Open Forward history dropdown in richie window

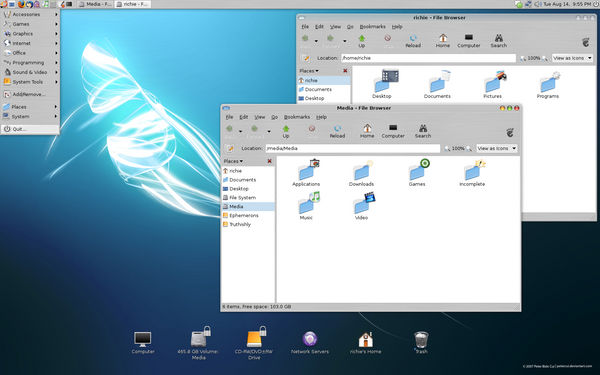[x=345, y=41]
